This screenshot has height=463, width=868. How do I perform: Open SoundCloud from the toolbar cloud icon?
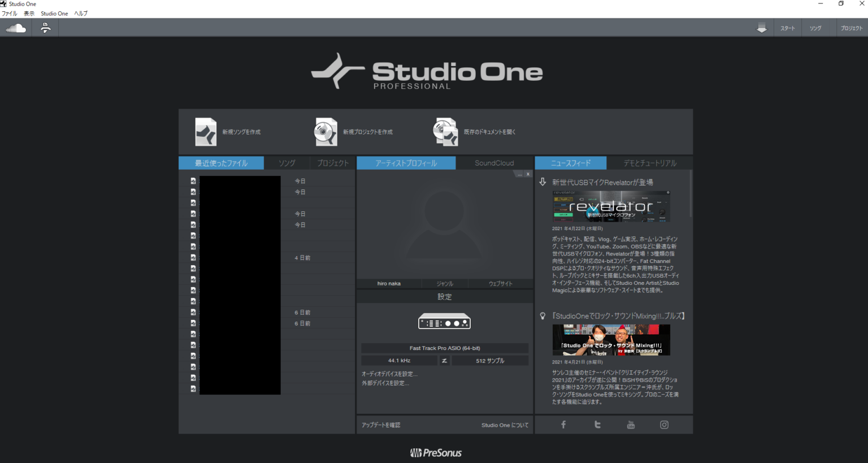point(16,27)
